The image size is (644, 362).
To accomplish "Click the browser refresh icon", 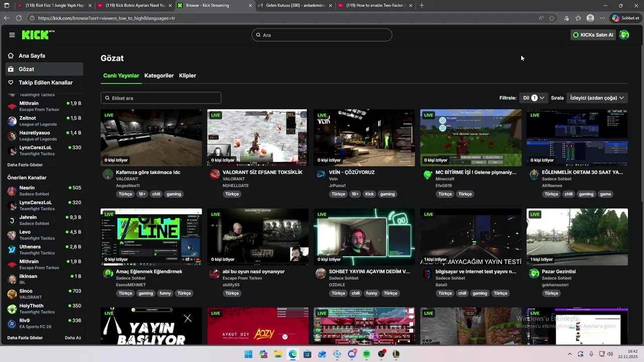I will 19,18.
